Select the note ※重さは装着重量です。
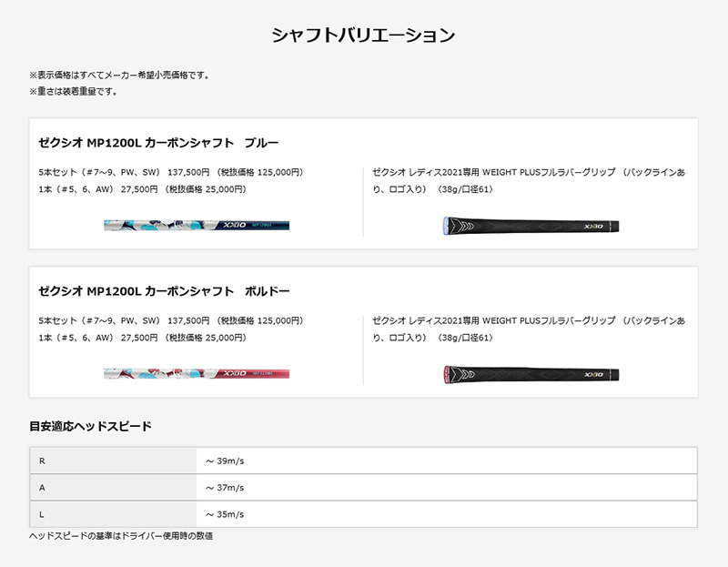 tap(74, 92)
